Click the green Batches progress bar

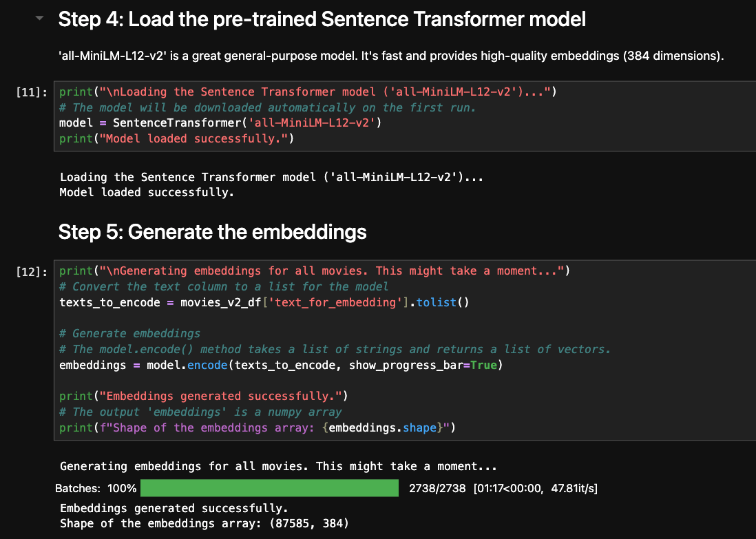tap(269, 488)
